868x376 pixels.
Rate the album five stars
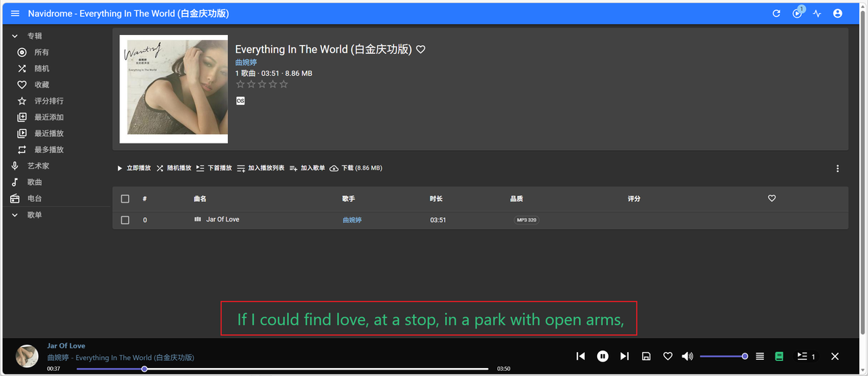283,85
